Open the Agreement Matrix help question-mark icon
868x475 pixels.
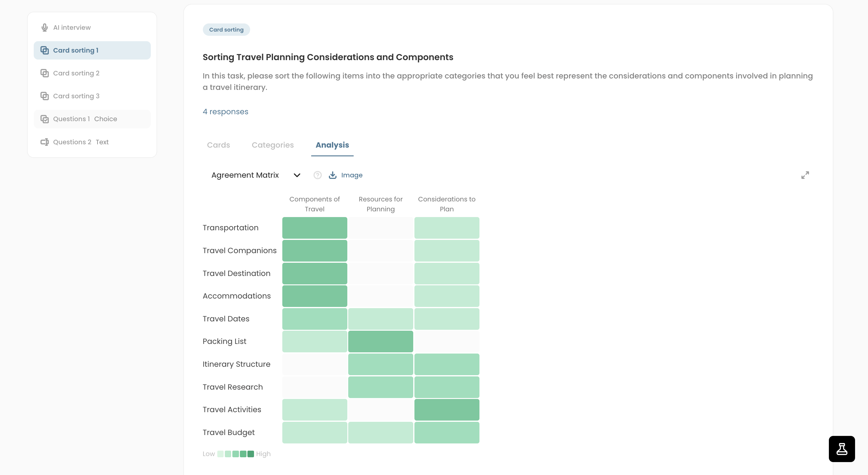click(318, 175)
